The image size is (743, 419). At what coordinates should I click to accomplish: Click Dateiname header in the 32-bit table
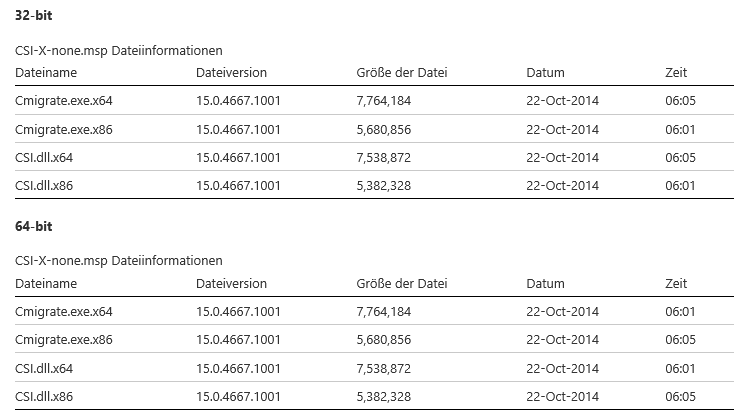coord(46,72)
